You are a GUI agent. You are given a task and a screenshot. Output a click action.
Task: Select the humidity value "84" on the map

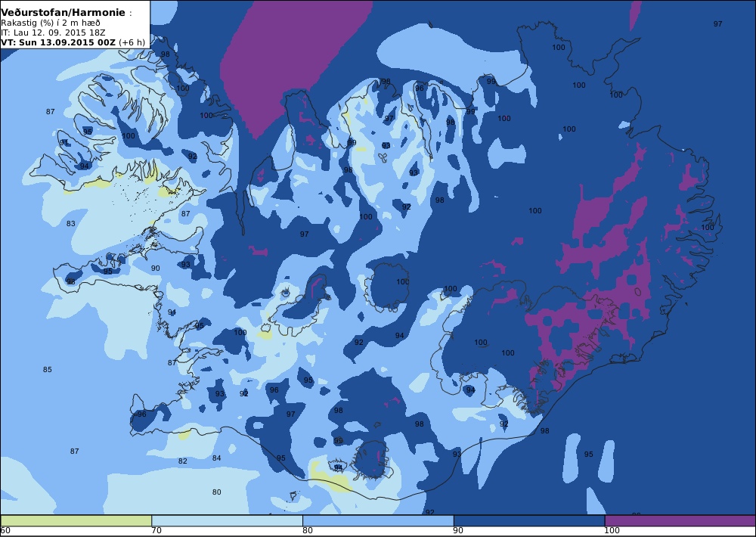[216, 458]
